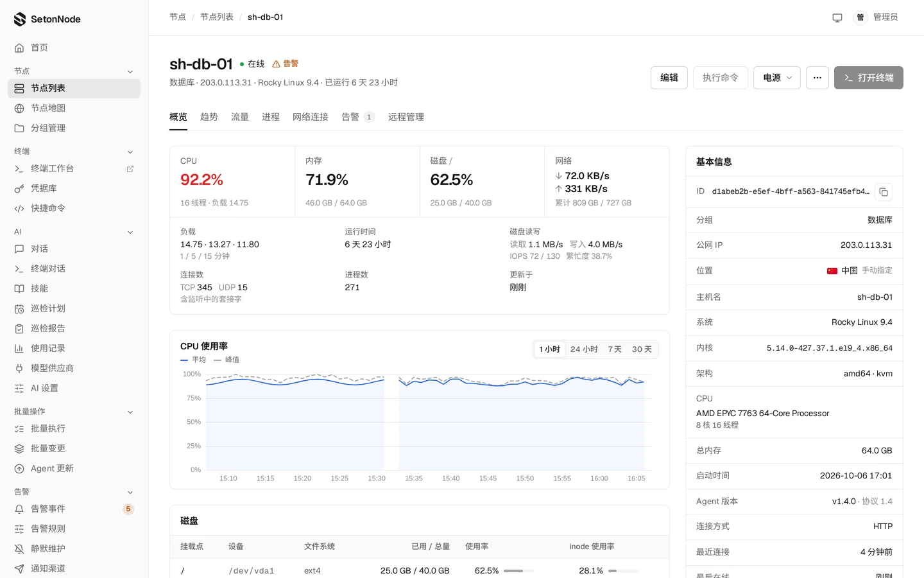Collapse the AI sidebar section

pos(130,232)
